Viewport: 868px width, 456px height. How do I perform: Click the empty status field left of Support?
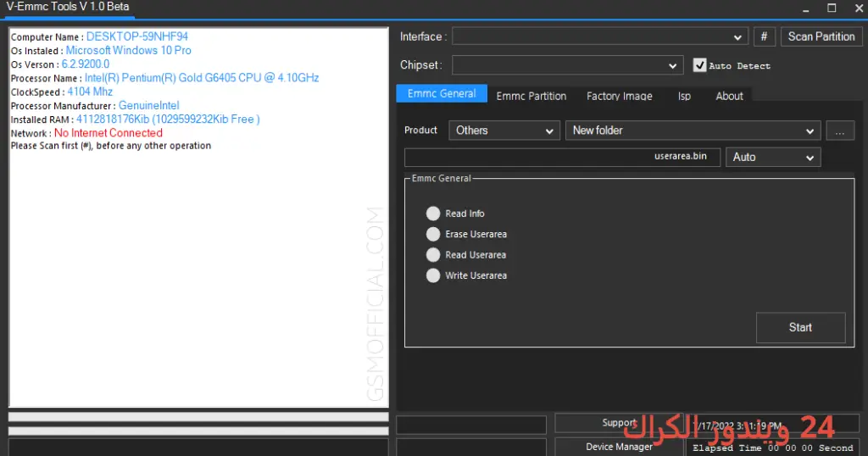471,425
